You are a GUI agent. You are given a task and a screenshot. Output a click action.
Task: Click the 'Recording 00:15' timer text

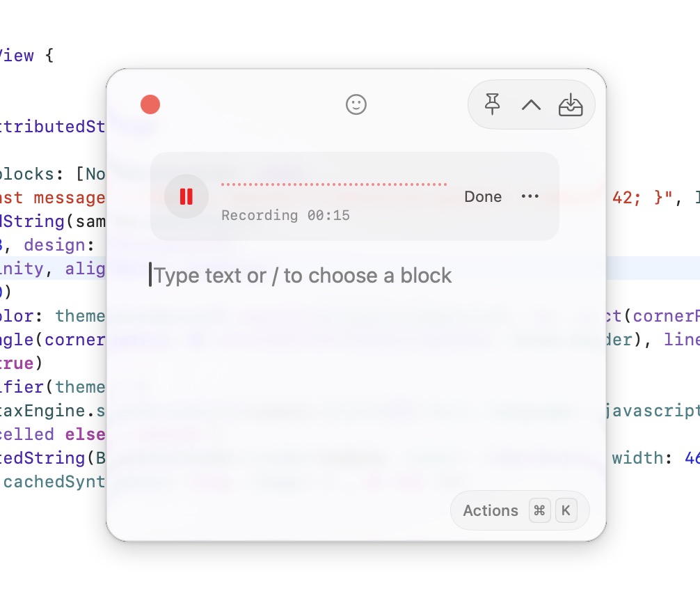pos(286,215)
